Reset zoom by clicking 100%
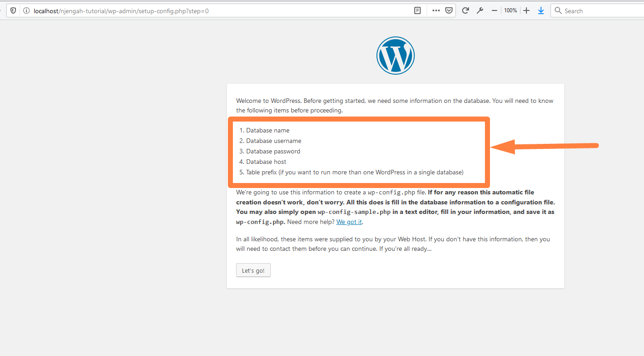644x356 pixels. coord(510,10)
